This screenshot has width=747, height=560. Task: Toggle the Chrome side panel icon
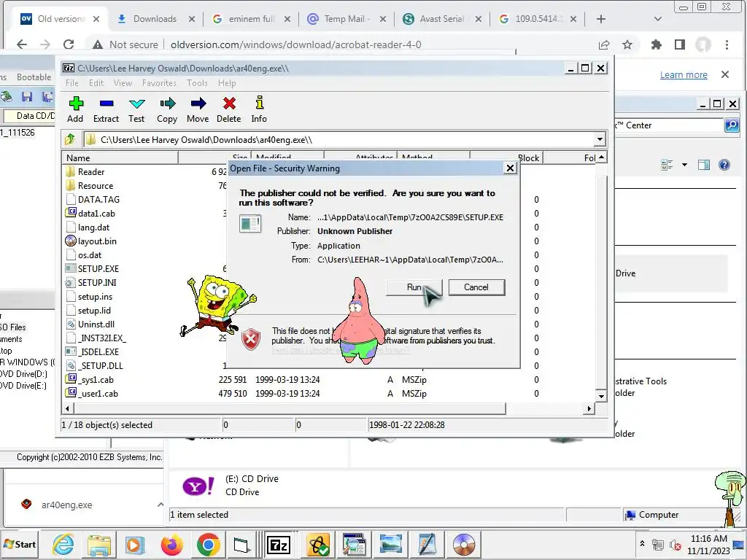tap(679, 44)
